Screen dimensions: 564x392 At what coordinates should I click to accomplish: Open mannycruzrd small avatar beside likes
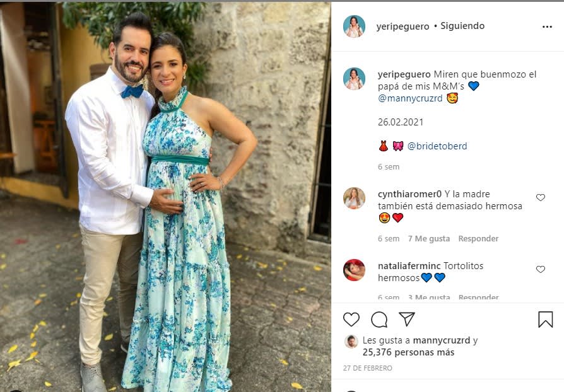(351, 342)
